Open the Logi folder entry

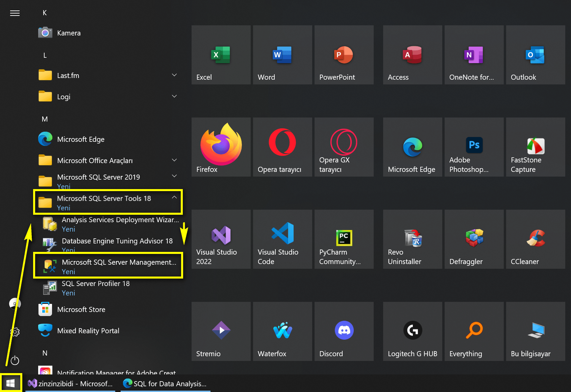[x=108, y=97]
